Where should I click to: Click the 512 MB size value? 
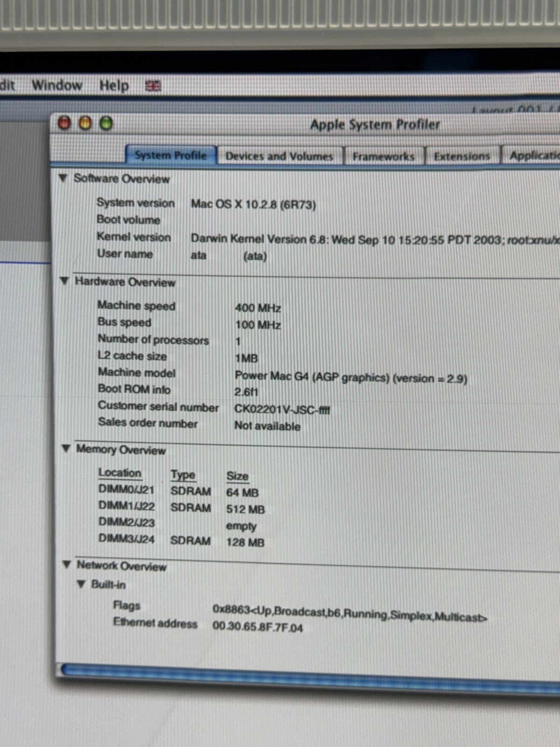coord(245,509)
